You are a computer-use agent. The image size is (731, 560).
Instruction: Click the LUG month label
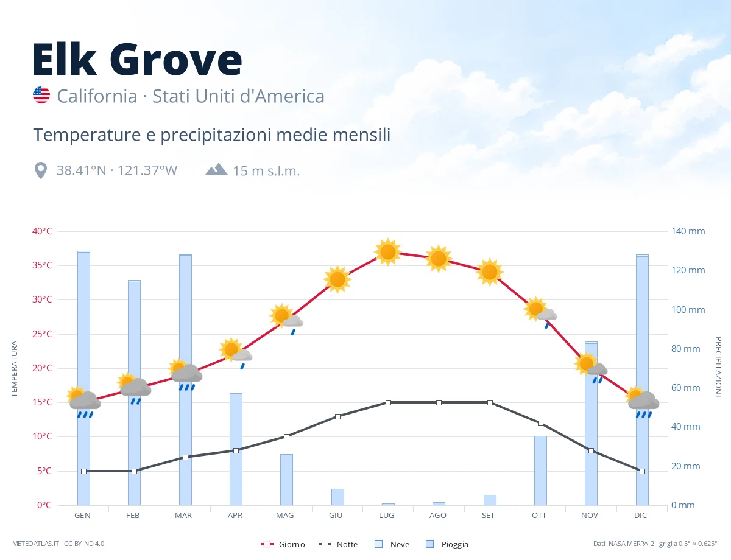tap(386, 515)
